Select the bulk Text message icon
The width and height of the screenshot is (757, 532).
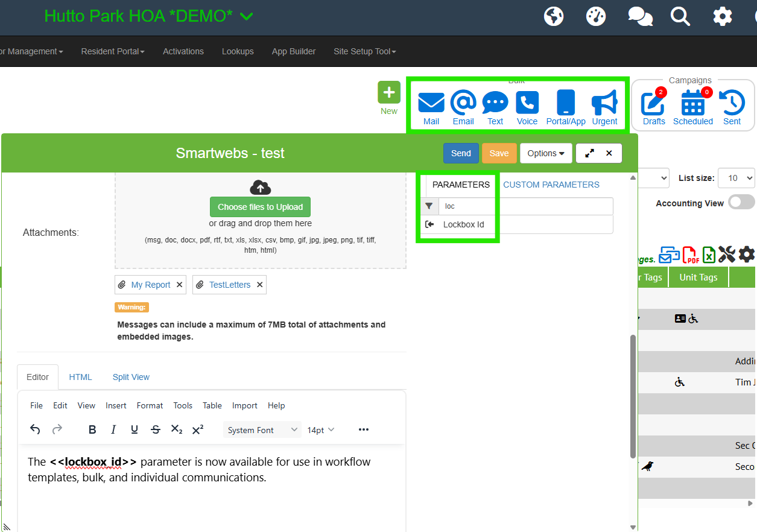[x=495, y=103]
